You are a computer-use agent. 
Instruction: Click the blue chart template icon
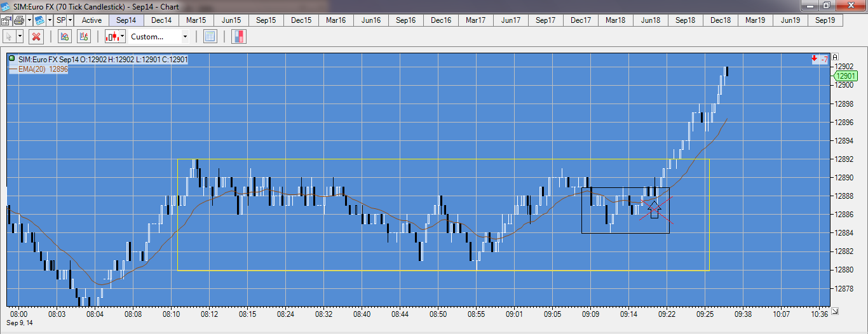[x=39, y=20]
